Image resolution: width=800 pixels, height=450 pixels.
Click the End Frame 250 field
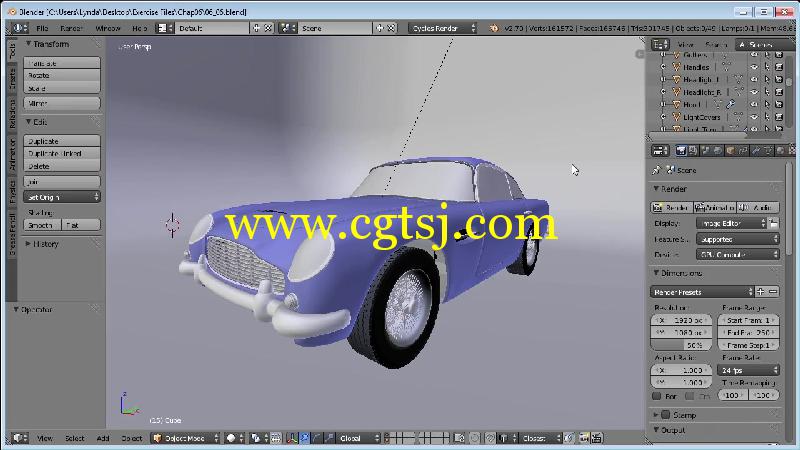point(748,332)
